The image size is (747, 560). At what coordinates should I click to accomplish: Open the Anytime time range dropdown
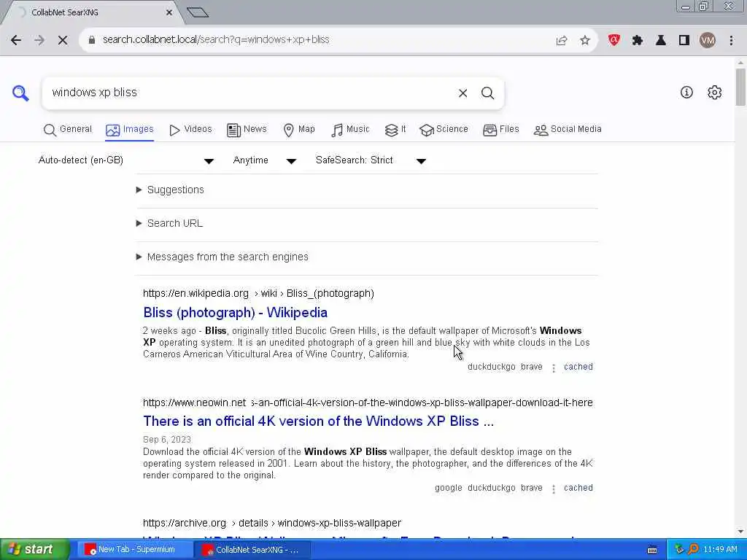pyautogui.click(x=264, y=160)
